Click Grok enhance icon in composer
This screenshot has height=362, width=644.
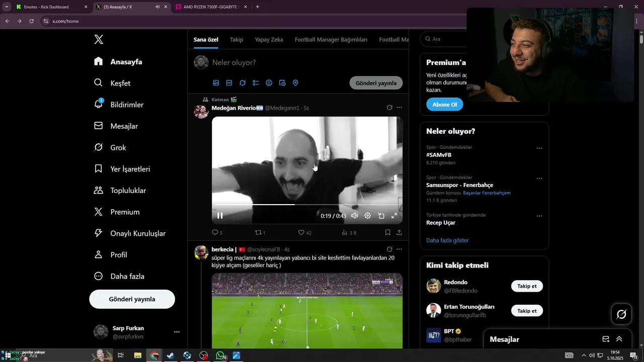pyautogui.click(x=243, y=83)
